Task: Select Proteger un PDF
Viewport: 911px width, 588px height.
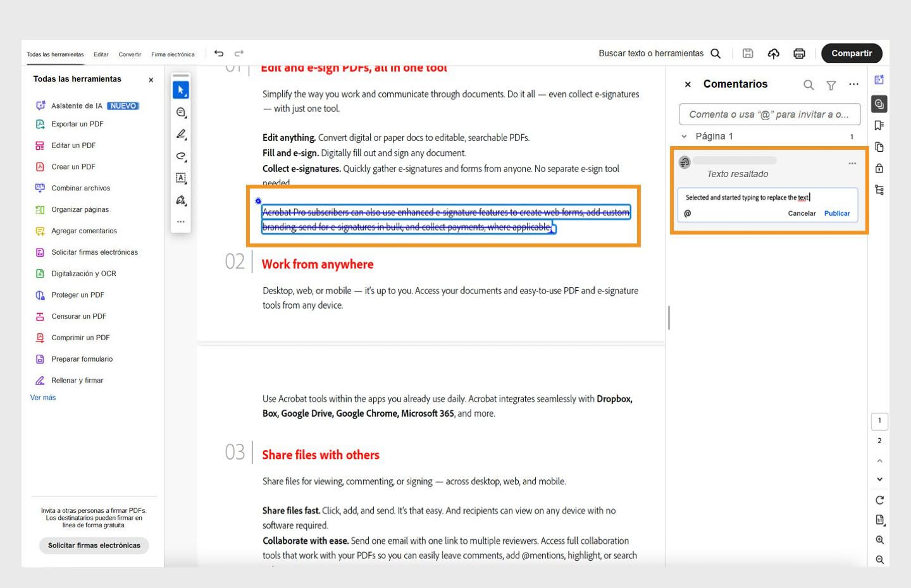Action: point(70,295)
